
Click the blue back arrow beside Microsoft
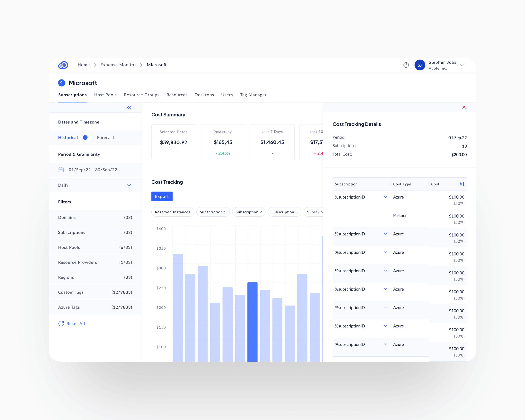(x=61, y=83)
